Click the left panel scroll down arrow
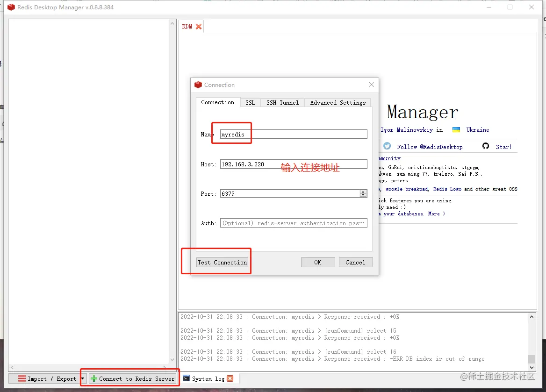 [x=172, y=360]
